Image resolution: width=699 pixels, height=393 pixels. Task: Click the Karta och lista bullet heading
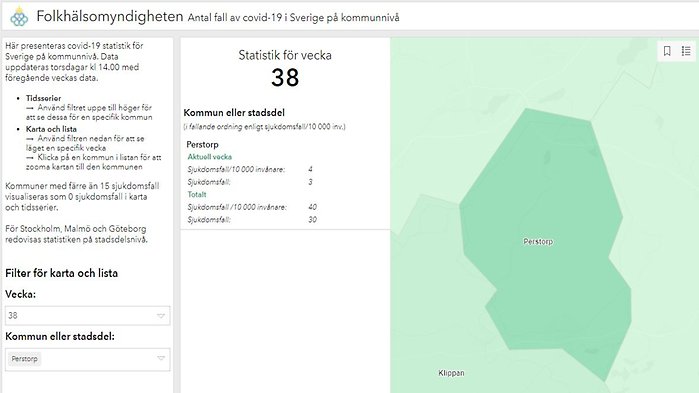point(51,129)
